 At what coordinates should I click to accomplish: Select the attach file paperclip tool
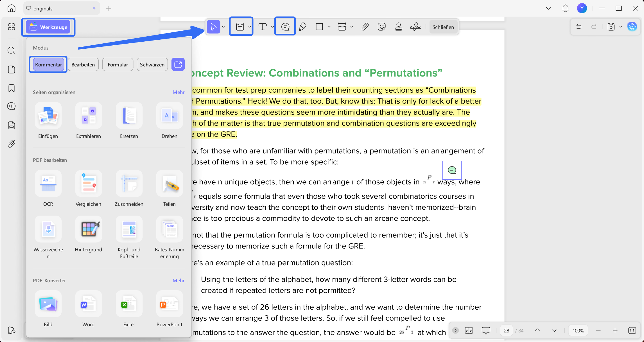click(x=365, y=27)
